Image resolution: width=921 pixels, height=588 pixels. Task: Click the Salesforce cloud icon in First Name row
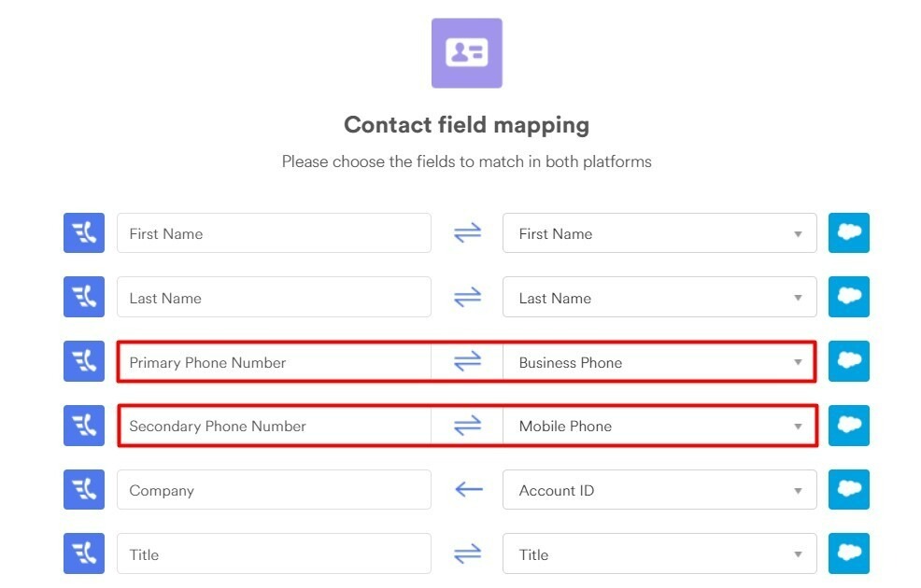849,233
